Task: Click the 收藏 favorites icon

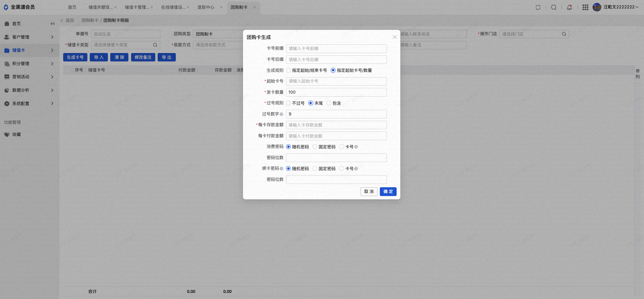Action: pyautogui.click(x=7, y=135)
